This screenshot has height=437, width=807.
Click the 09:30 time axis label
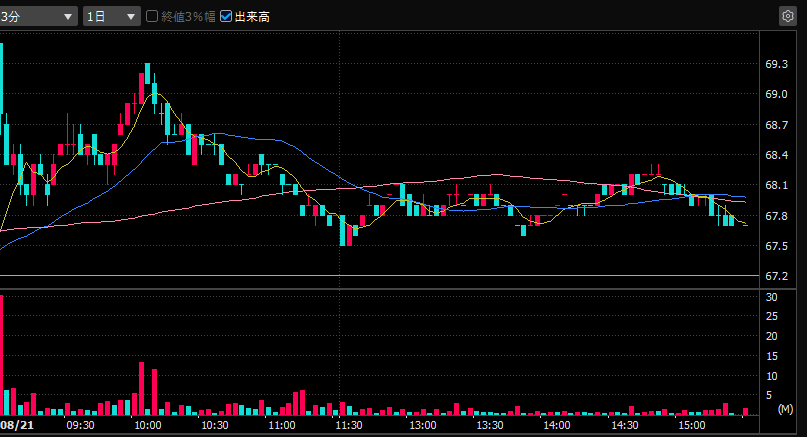(x=80, y=425)
